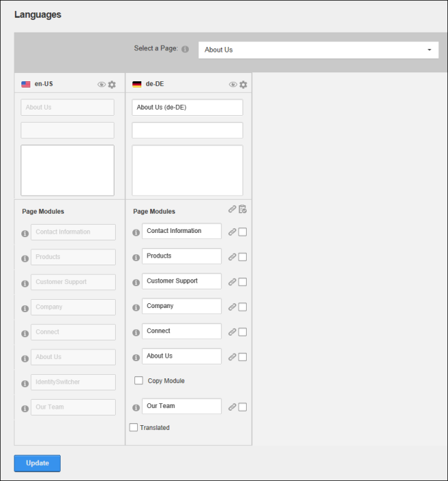The height and width of the screenshot is (481, 448).
Task: Toggle the de-DE eye view icon
Action: point(233,84)
